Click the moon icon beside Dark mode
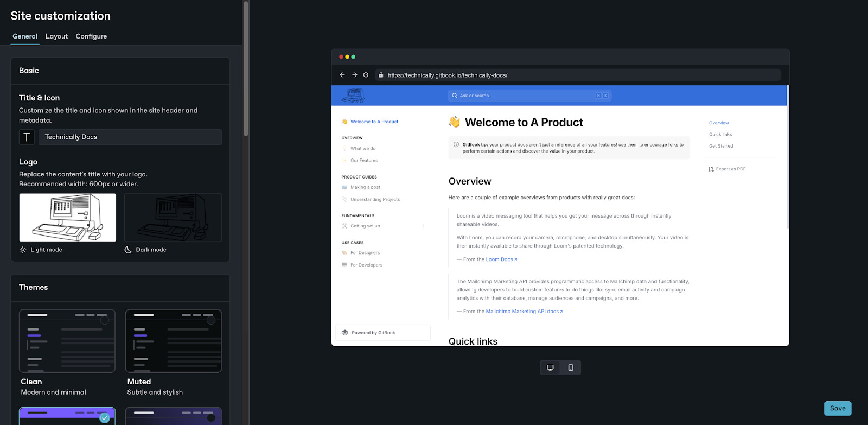Image resolution: width=868 pixels, height=425 pixels. (128, 250)
